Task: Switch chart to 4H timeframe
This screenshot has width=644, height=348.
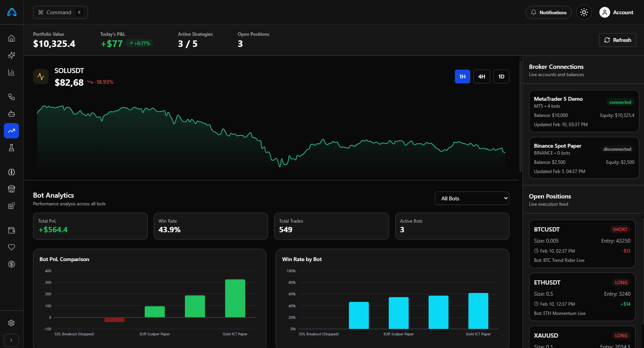Action: [482, 77]
